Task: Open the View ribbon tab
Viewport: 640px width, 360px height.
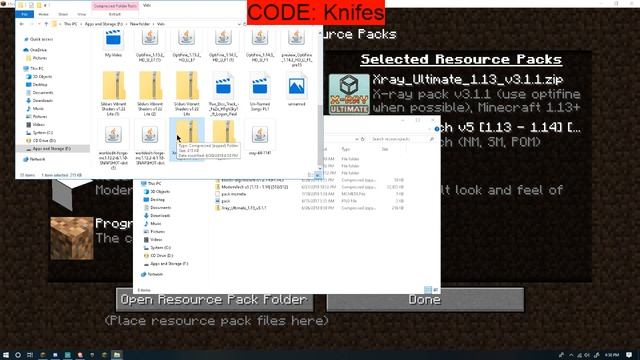Action: [82, 14]
